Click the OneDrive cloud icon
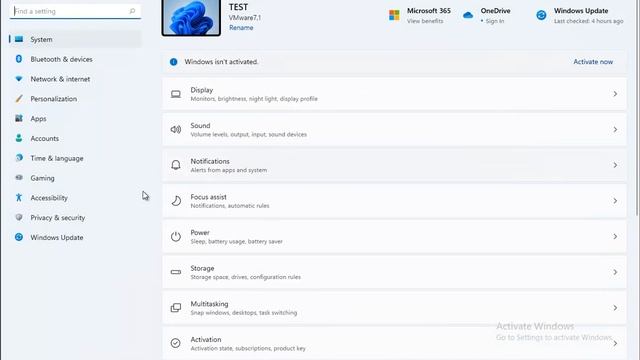This screenshot has width=640, height=360. [x=468, y=15]
